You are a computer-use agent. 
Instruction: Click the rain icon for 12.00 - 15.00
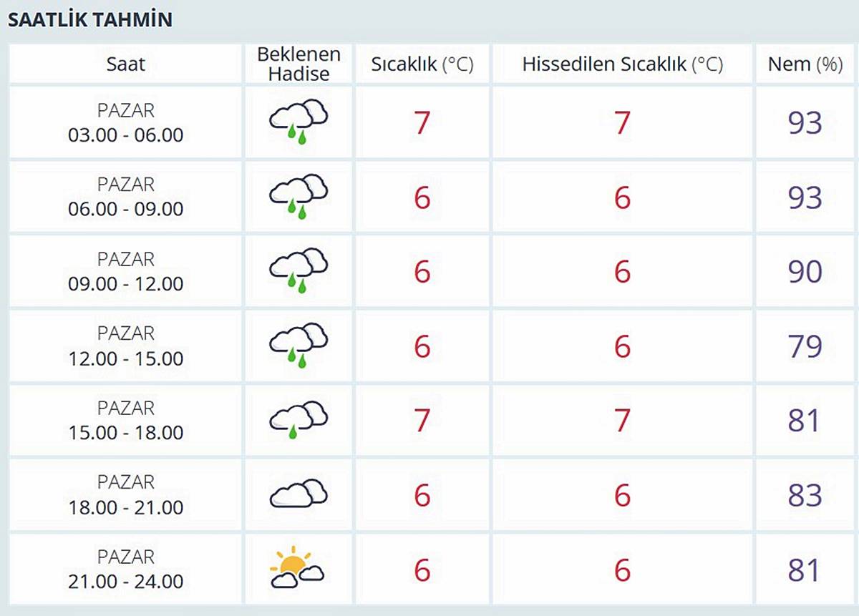click(299, 346)
